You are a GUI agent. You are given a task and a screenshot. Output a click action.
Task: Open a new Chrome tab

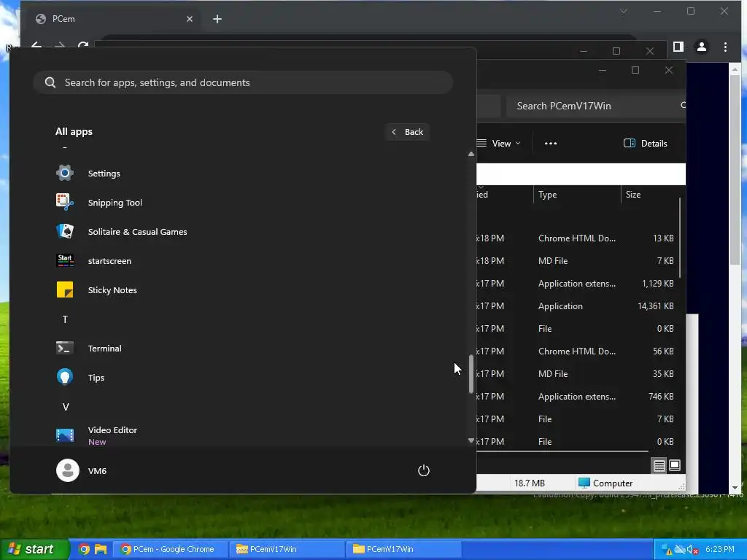click(x=217, y=19)
